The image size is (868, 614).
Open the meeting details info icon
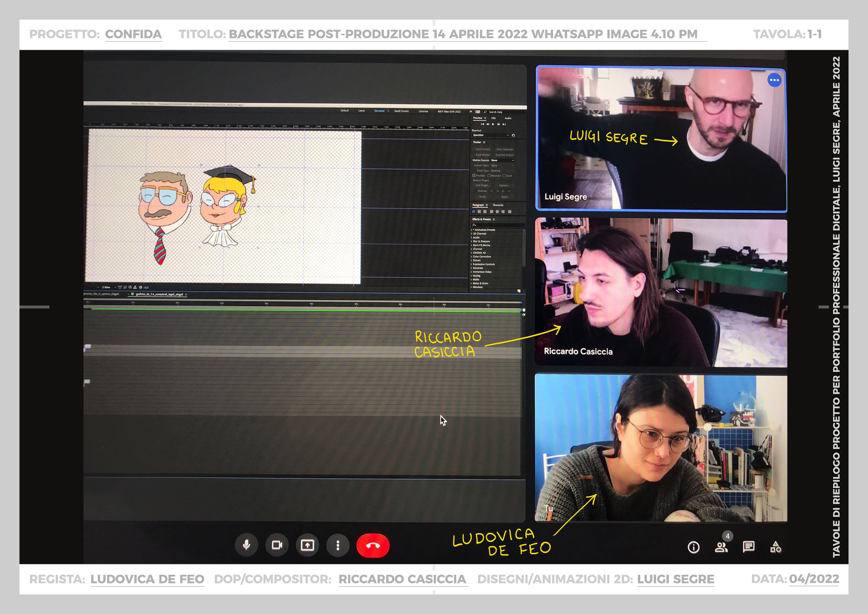tap(693, 547)
